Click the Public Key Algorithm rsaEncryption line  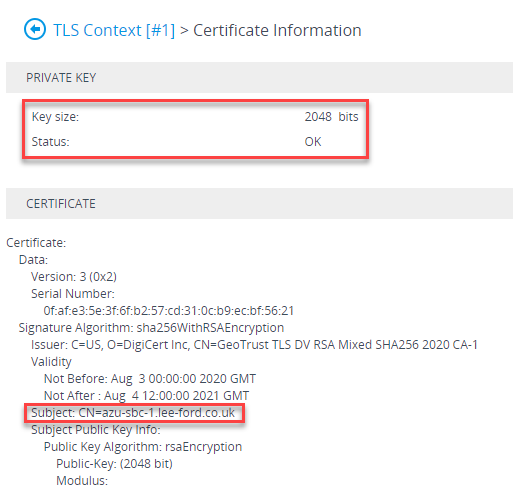coord(143,447)
